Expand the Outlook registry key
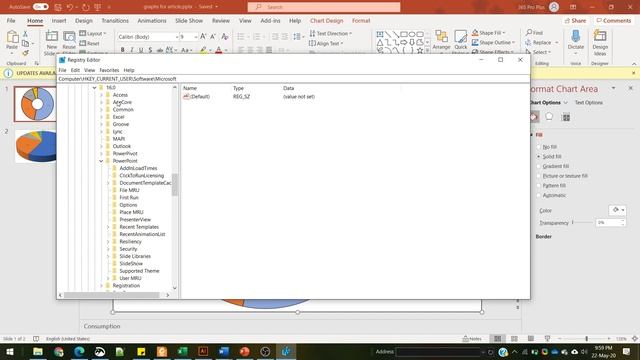 click(101, 146)
